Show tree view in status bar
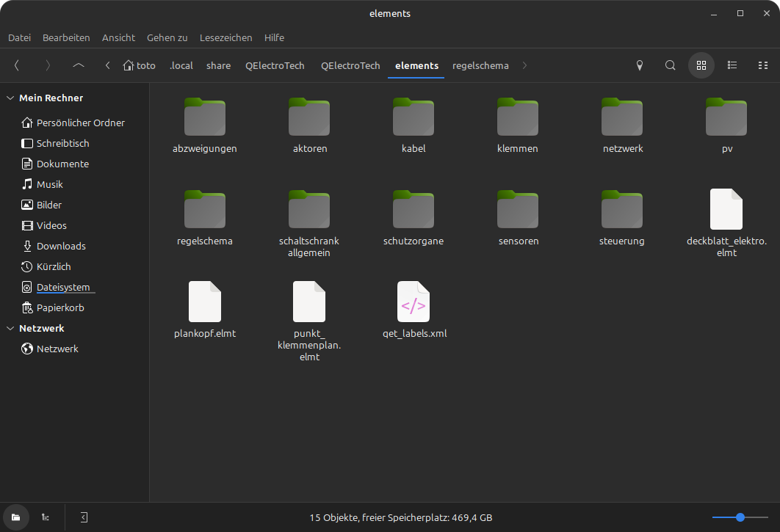Screen dimensions: 780x532 coord(46,517)
